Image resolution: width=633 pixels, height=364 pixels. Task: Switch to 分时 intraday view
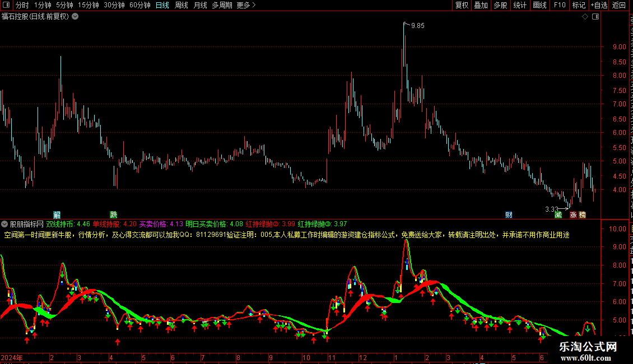22,5
